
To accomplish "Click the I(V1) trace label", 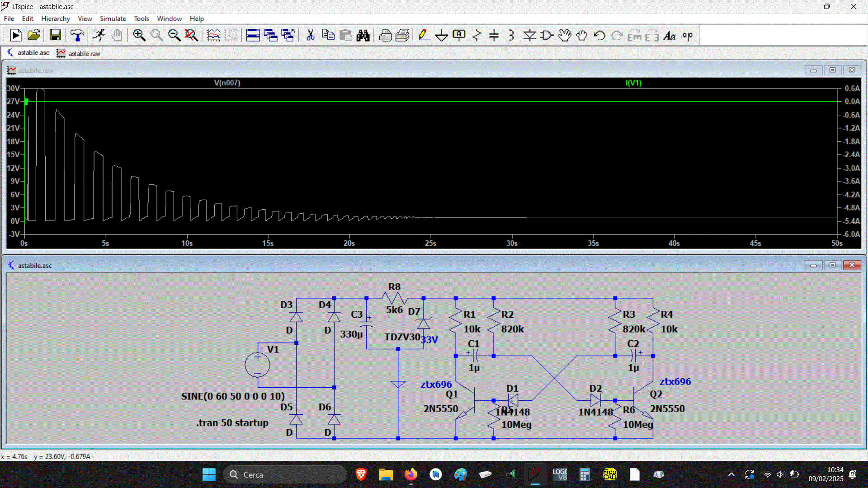I will click(633, 83).
